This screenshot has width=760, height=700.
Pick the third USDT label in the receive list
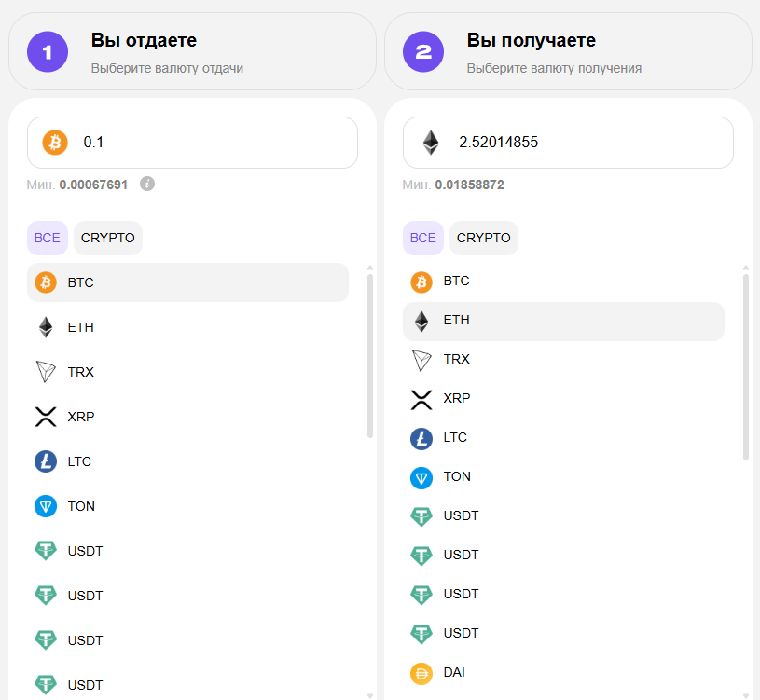tap(461, 594)
